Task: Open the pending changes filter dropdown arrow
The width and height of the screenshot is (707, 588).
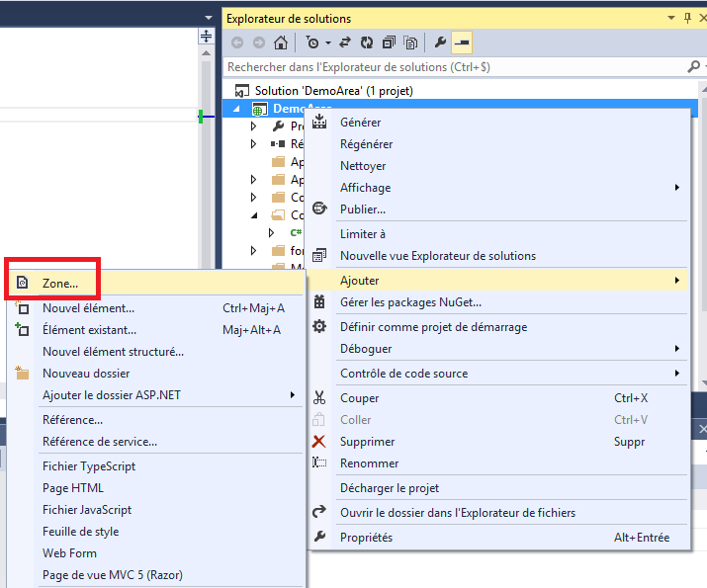Action: 328,42
